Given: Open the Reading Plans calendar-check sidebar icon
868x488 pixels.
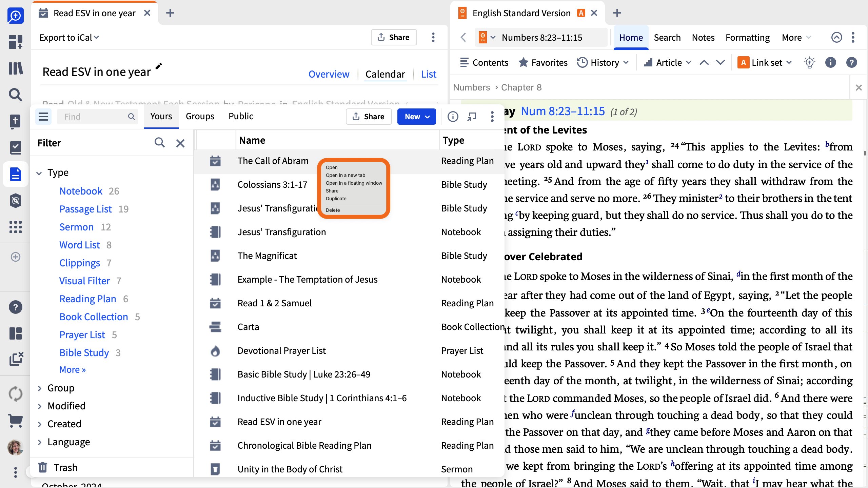Looking at the screenshot, I should [x=16, y=148].
